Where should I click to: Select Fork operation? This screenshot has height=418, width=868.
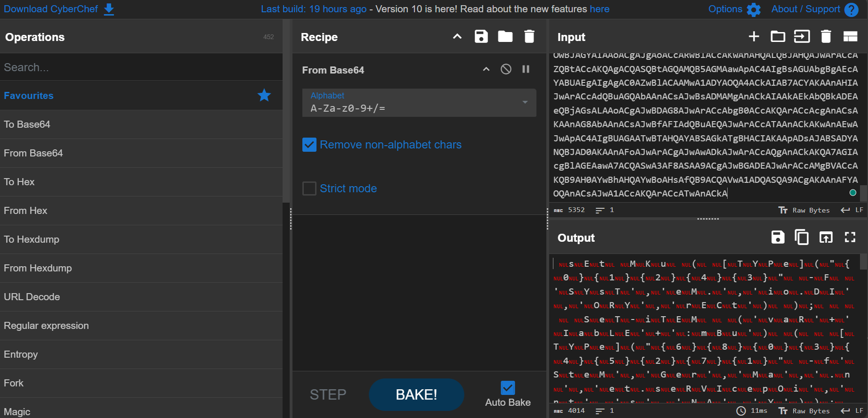(141, 383)
